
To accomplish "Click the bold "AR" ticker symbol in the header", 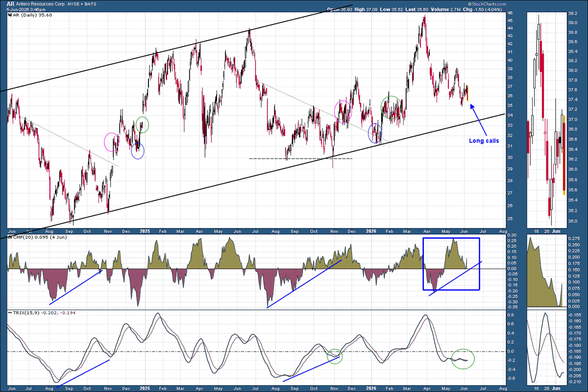I will 10,3.
